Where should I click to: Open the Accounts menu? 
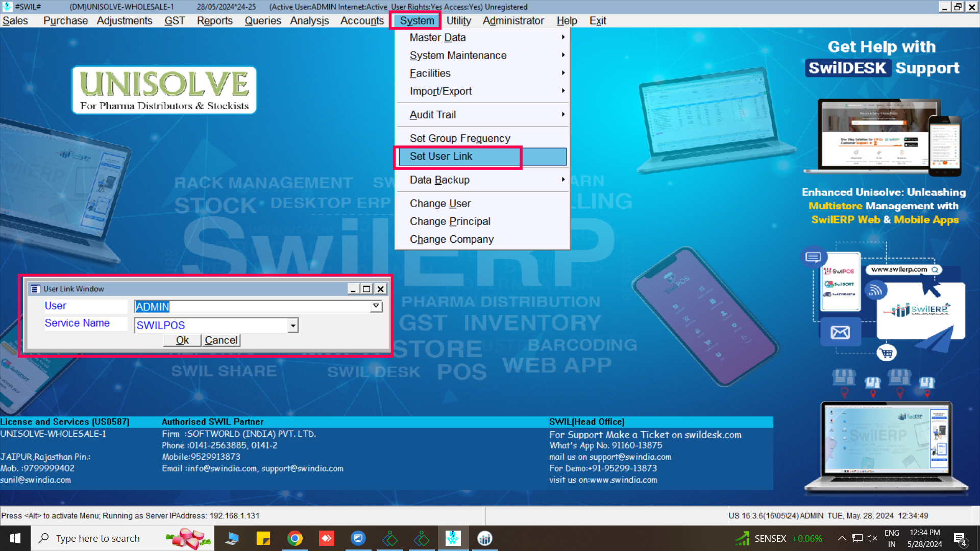362,20
